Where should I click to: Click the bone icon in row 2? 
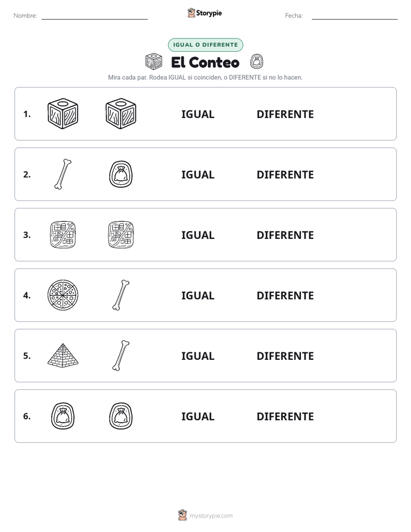[x=63, y=174]
